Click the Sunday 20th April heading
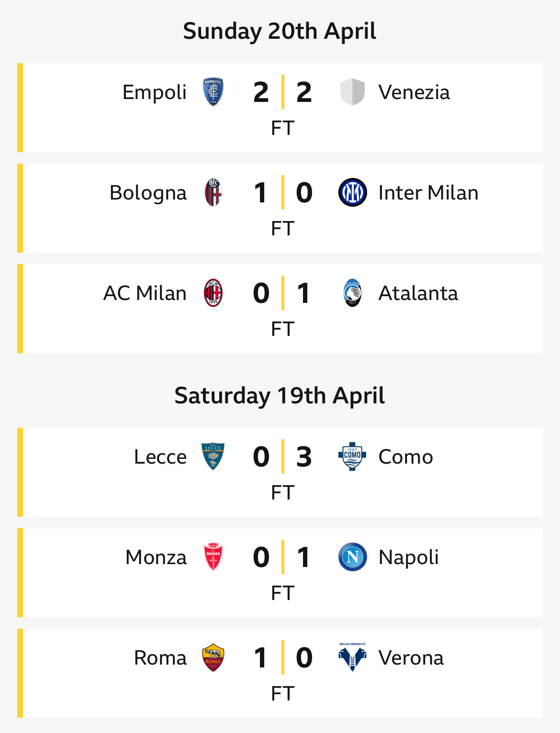560x733 pixels. [280, 31]
